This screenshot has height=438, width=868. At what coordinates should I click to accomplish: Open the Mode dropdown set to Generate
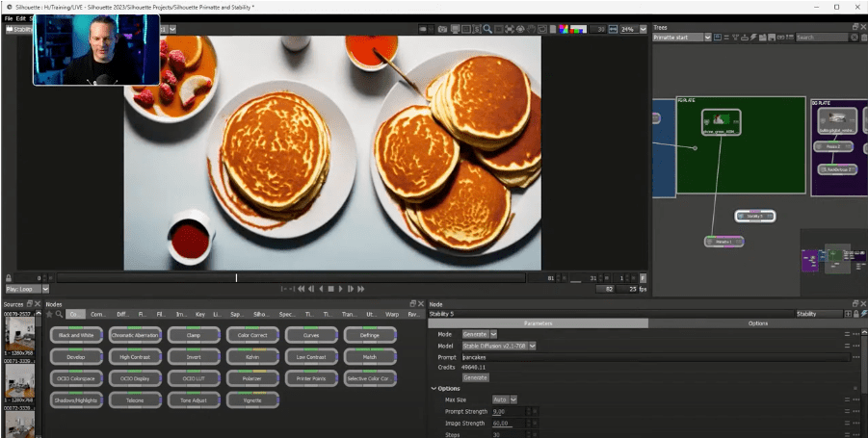point(481,334)
